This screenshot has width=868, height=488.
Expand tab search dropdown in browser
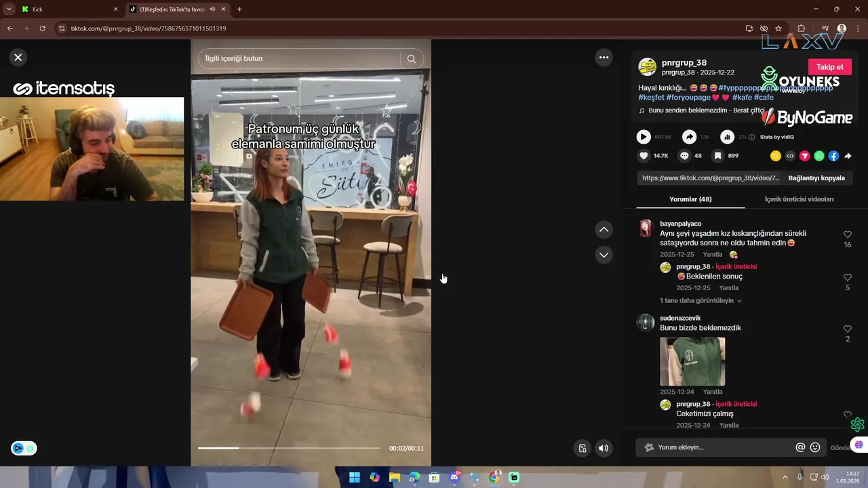pyautogui.click(x=8, y=9)
